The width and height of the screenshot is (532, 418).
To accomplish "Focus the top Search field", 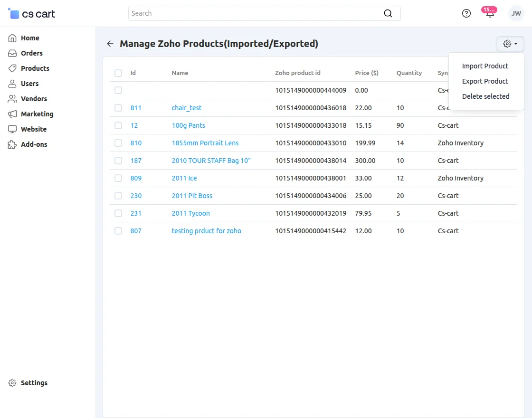I will click(x=256, y=13).
